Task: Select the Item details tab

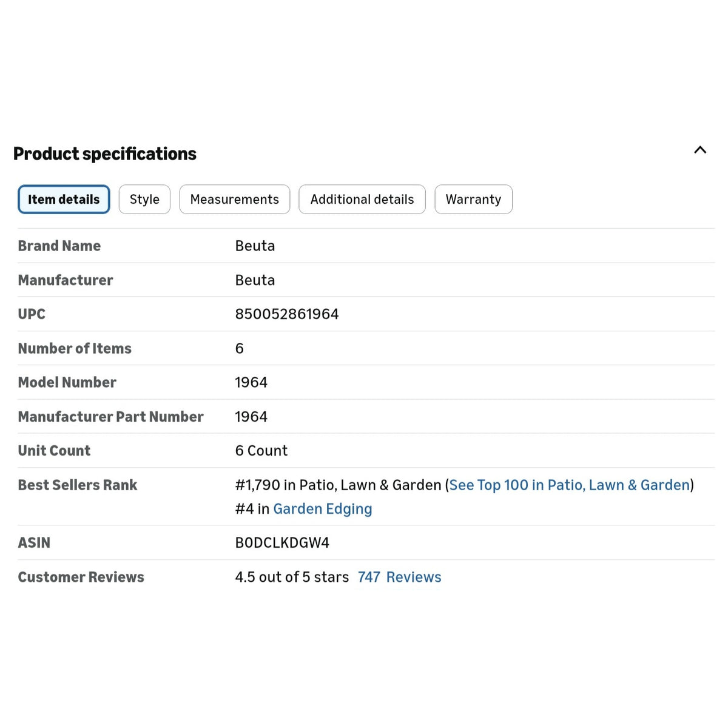Action: (64, 200)
